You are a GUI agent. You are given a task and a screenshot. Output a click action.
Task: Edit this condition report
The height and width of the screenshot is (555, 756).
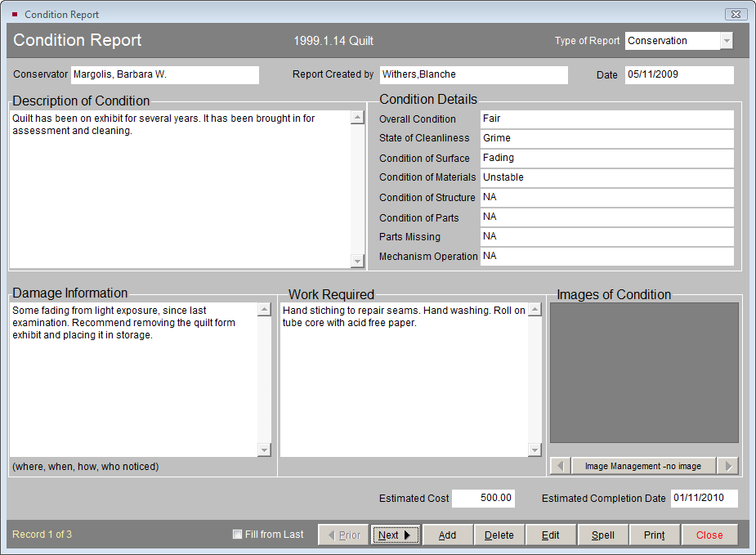[551, 535]
